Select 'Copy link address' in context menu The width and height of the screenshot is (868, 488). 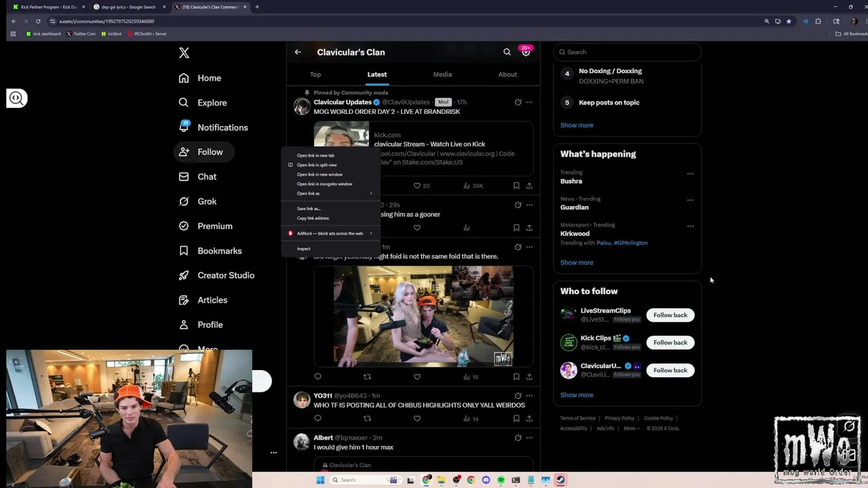point(330,218)
